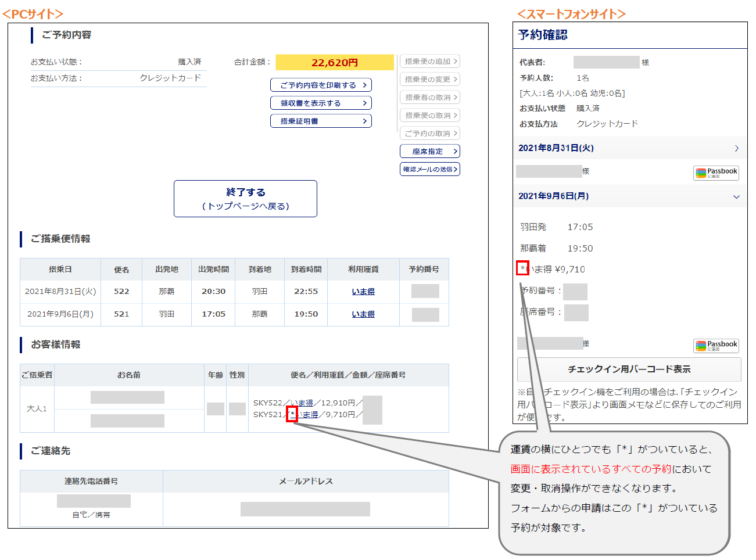Open いま得 fare link for flight 521 row
Viewport: 756px width, 560px height.
point(363,314)
